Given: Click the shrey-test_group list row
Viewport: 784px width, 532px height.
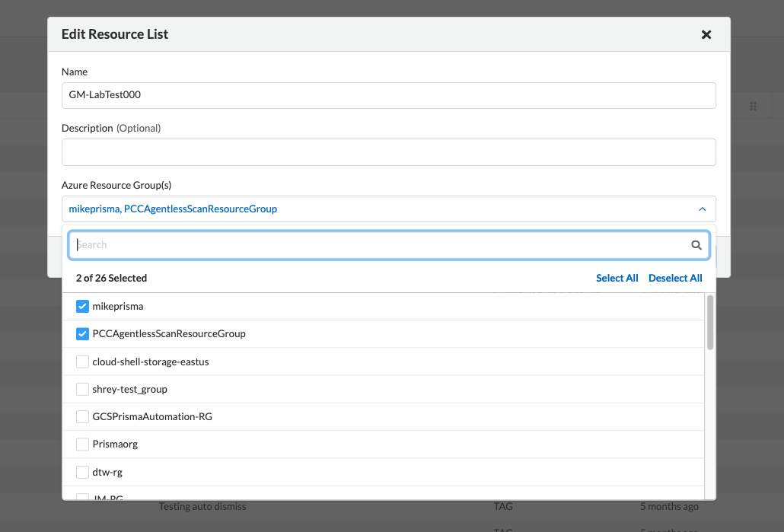Looking at the screenshot, I should [381, 389].
